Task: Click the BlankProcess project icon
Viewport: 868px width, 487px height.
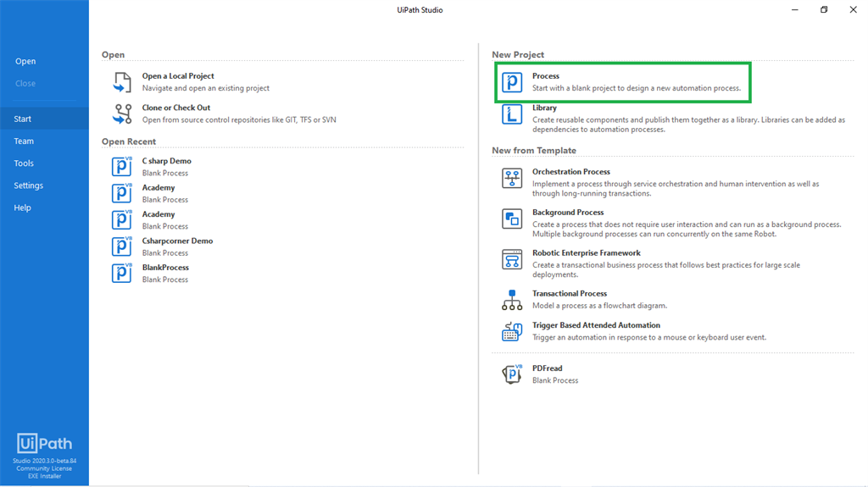Action: click(122, 273)
